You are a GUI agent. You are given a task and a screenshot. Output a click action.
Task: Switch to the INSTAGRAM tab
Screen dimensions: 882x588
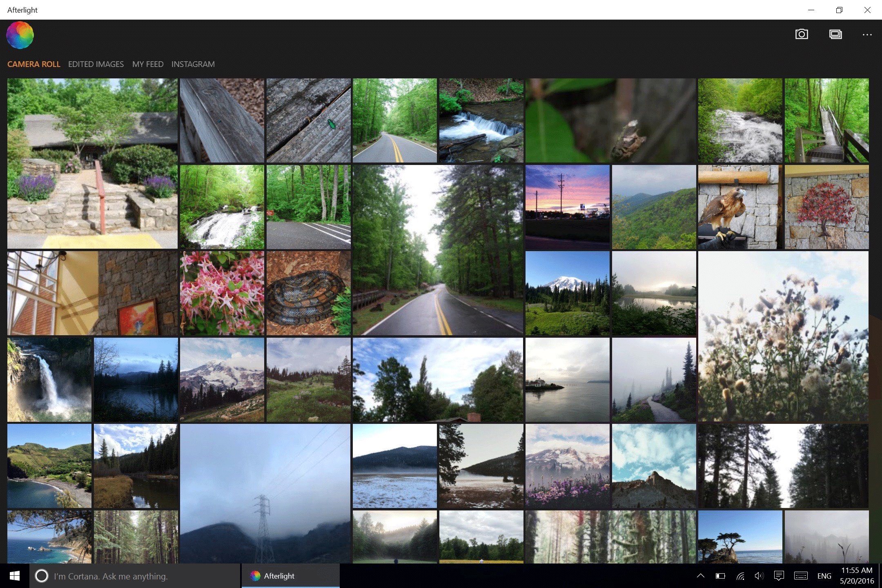[x=193, y=64]
